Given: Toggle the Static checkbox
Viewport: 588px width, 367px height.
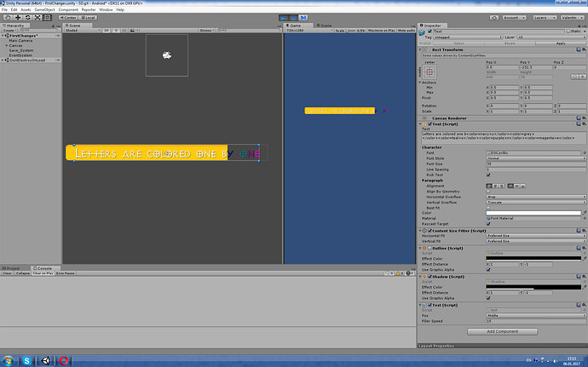Looking at the screenshot, I should point(568,32).
